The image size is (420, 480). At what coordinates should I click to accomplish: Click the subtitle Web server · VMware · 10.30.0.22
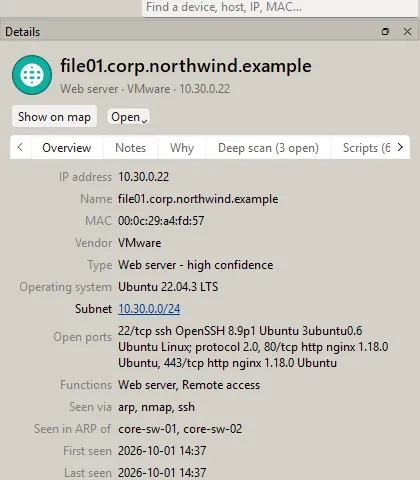pos(145,89)
